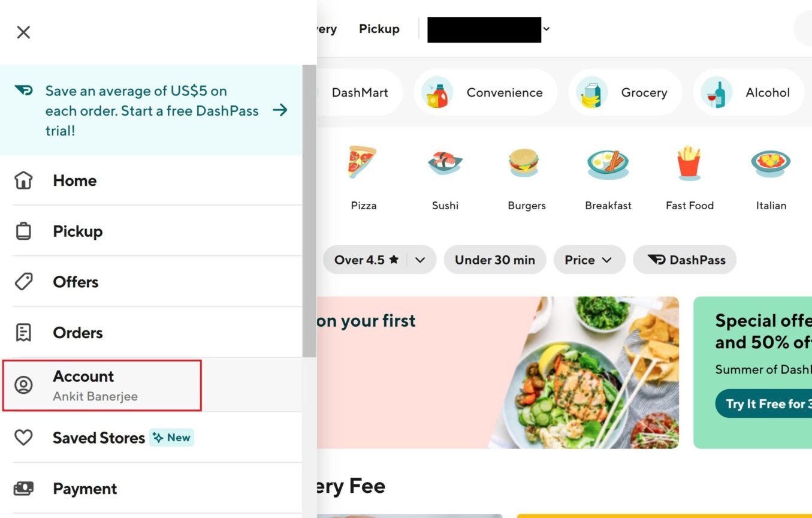Image resolution: width=812 pixels, height=518 pixels.
Task: Select the Sushi cuisine icon
Action: (445, 164)
